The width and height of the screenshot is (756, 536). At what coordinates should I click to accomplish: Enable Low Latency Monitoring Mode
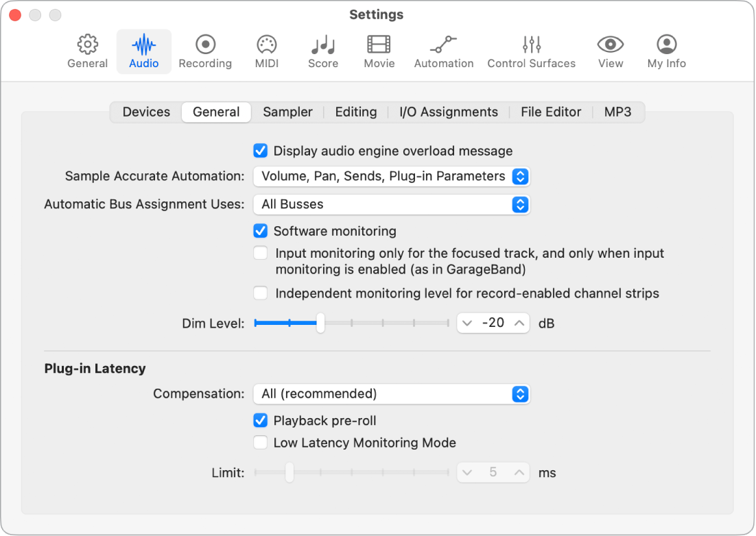[x=260, y=442]
